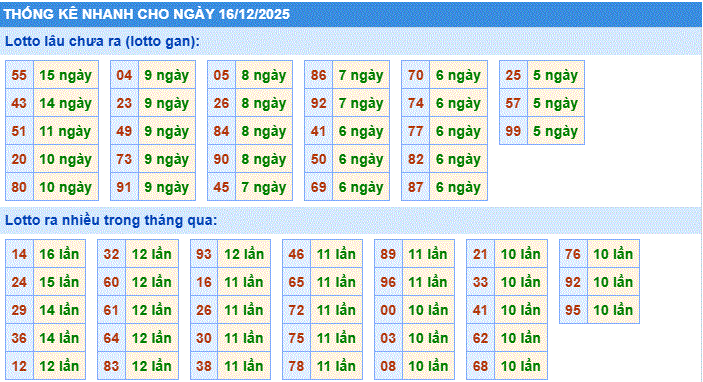The height and width of the screenshot is (382, 703).
Task: Select lotto number 77 cell
Action: coord(416,131)
